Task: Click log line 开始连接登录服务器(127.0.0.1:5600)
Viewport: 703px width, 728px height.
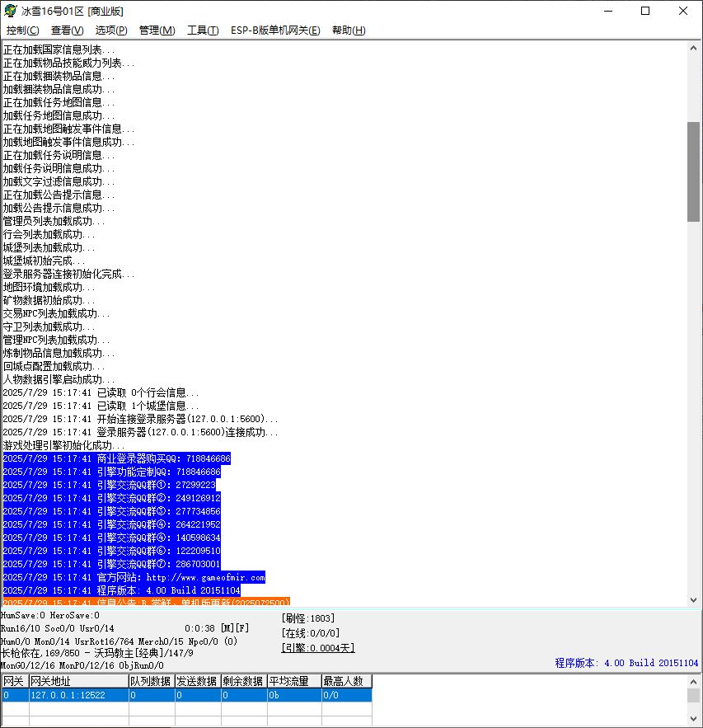Action: [x=140, y=420]
